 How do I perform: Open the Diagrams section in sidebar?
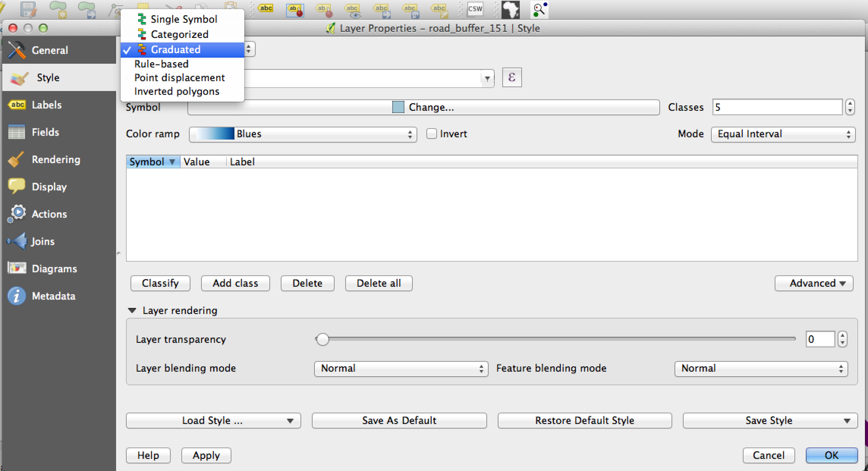click(54, 268)
